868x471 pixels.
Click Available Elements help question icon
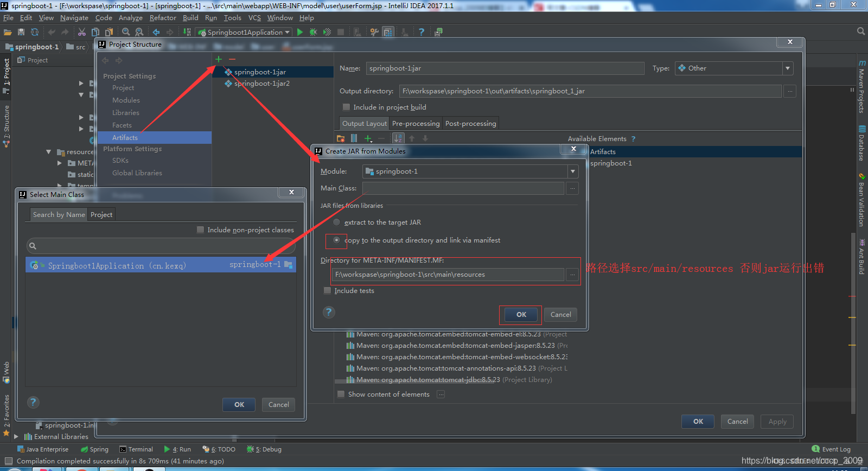pos(633,139)
